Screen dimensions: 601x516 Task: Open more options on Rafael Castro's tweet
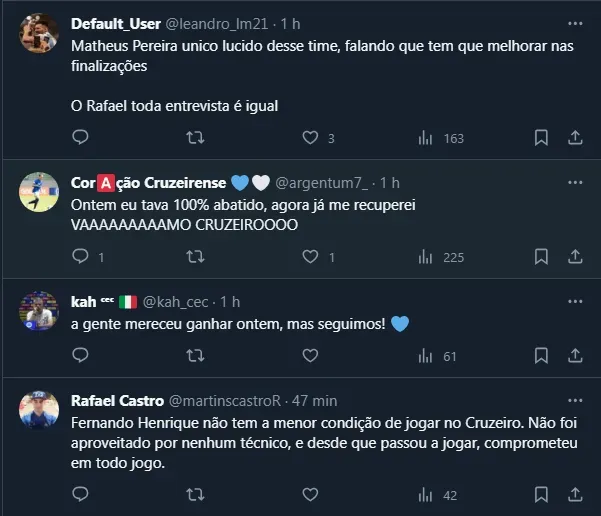pos(575,400)
